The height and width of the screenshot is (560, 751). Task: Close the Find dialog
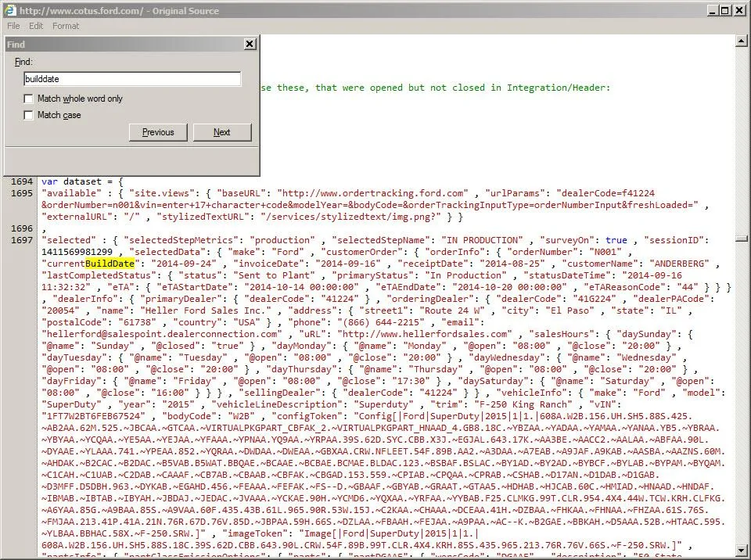(250, 44)
